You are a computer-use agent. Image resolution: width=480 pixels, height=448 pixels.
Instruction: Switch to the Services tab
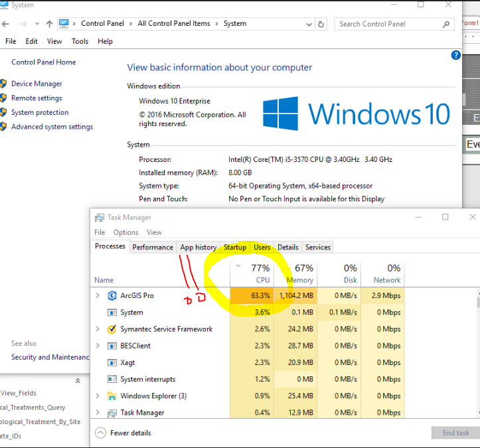318,248
